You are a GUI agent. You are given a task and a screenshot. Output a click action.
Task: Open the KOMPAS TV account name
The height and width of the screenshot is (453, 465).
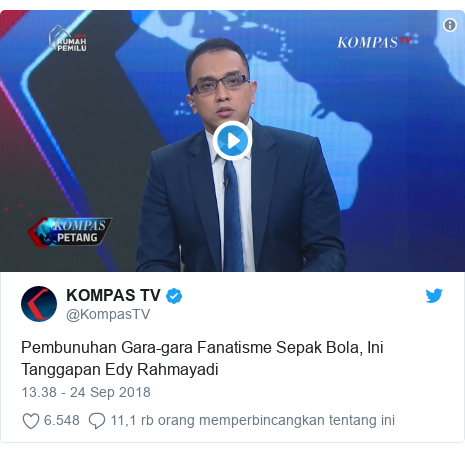click(113, 295)
